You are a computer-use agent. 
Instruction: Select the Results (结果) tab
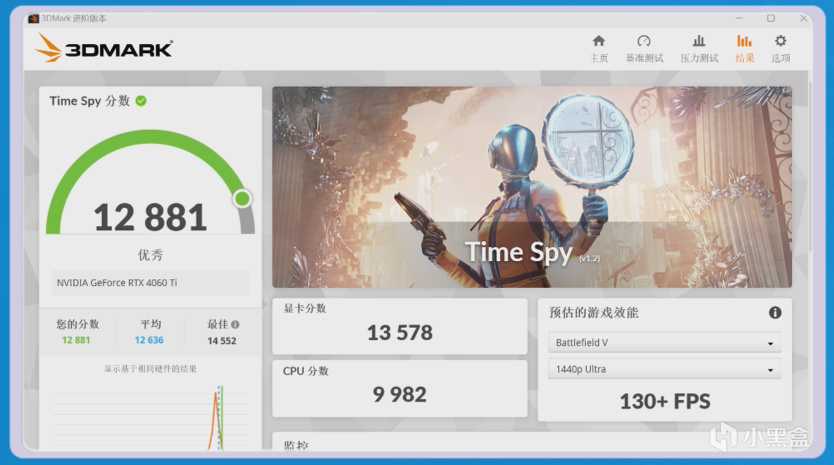pyautogui.click(x=744, y=48)
